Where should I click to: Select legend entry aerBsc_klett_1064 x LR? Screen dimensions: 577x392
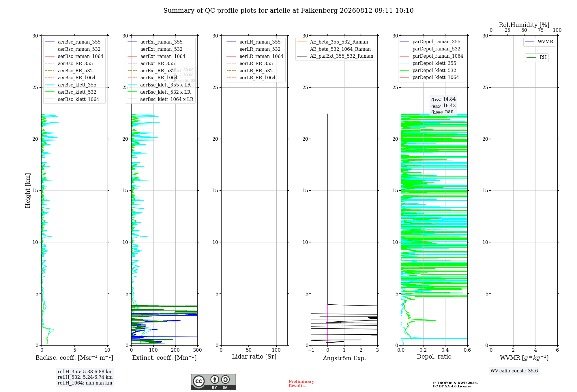pyautogui.click(x=160, y=99)
